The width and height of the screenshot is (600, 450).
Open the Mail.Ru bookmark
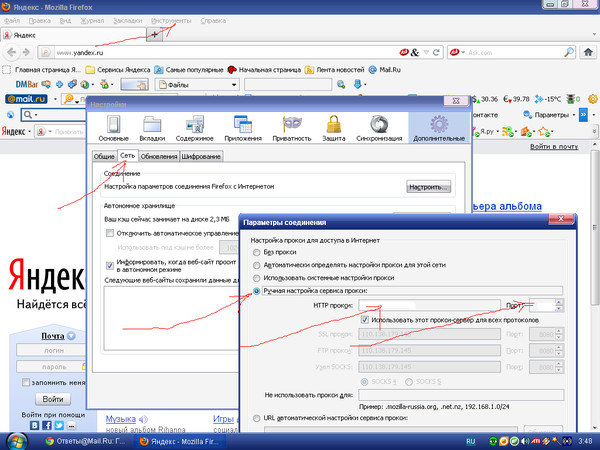coord(385,70)
